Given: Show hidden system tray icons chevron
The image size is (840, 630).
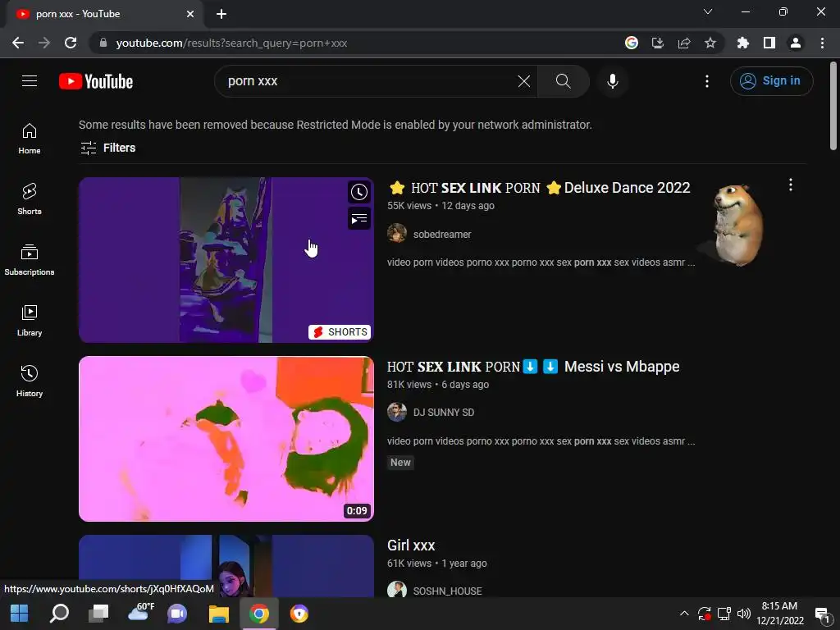Looking at the screenshot, I should 684,614.
